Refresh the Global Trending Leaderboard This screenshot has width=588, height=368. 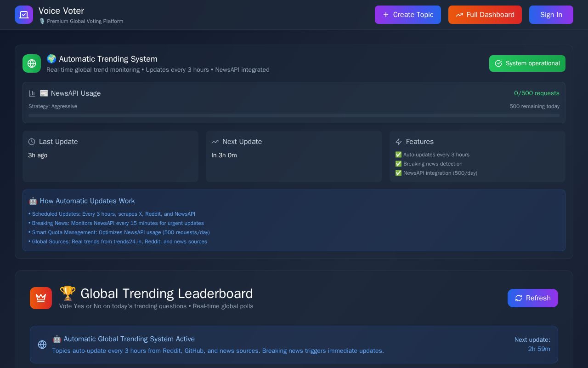coord(533,298)
